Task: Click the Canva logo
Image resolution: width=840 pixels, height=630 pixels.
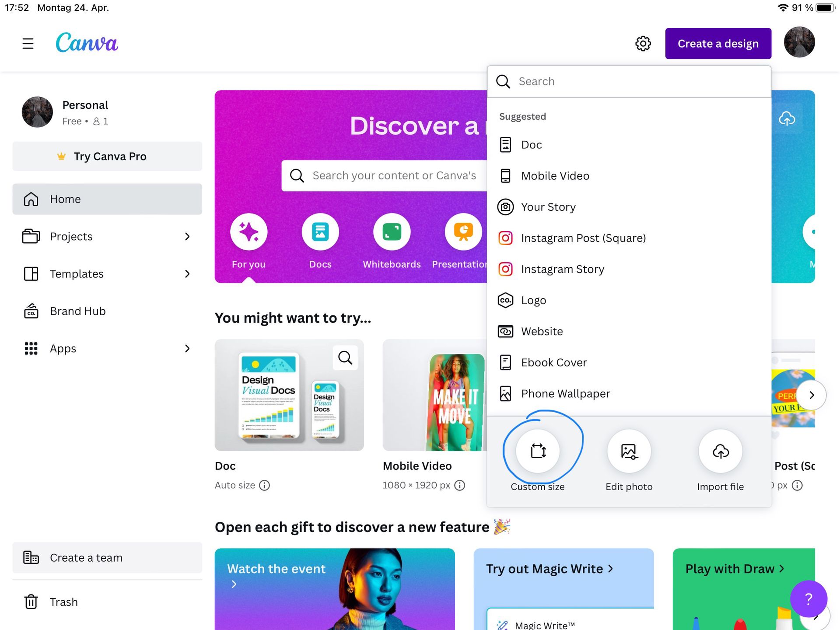Action: click(87, 43)
